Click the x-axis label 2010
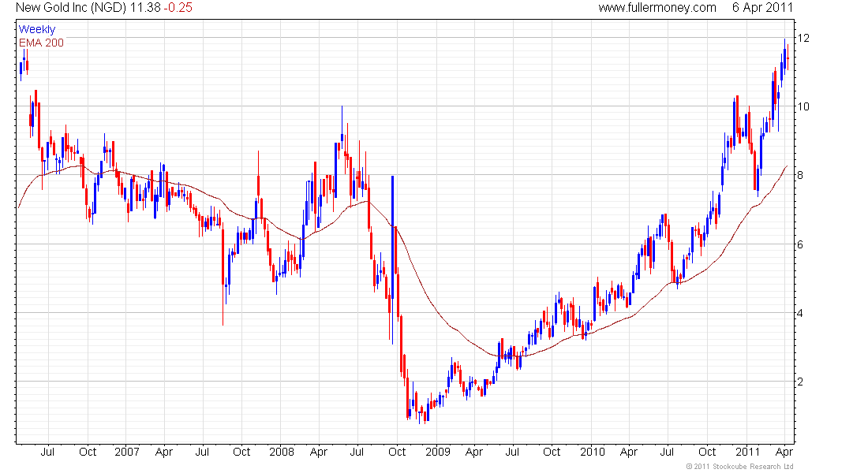868x473 pixels. [593, 452]
